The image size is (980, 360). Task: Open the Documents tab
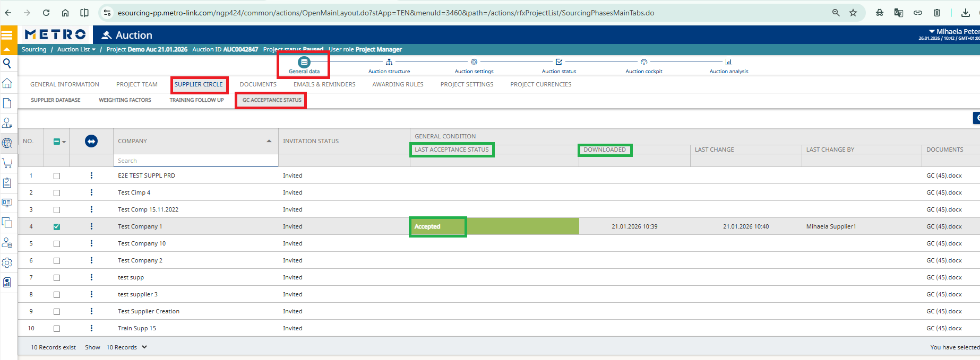pyautogui.click(x=258, y=84)
